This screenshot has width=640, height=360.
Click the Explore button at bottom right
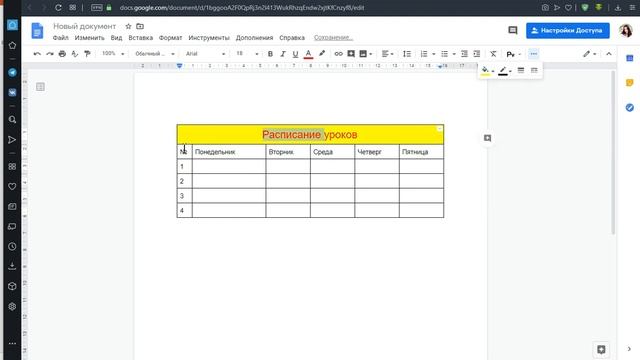pyautogui.click(x=601, y=349)
